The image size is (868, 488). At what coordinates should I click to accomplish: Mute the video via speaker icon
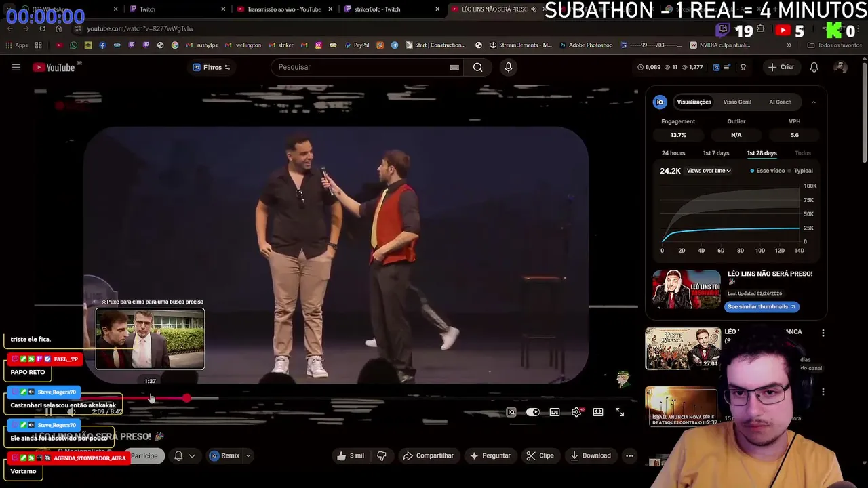coord(71,412)
